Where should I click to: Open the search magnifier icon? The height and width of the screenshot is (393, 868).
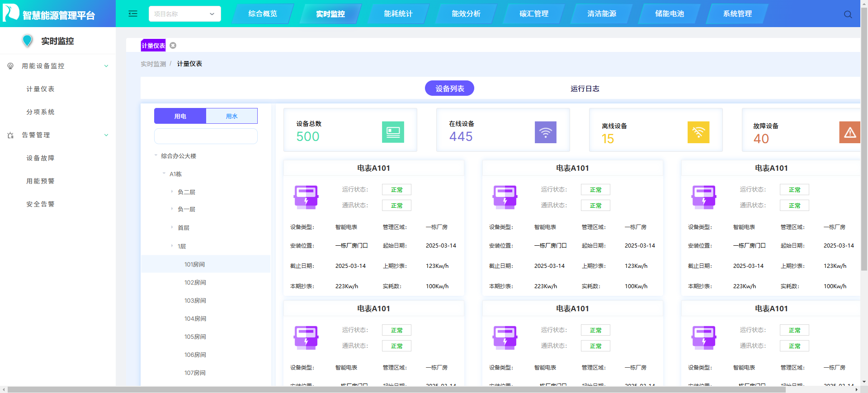point(848,14)
